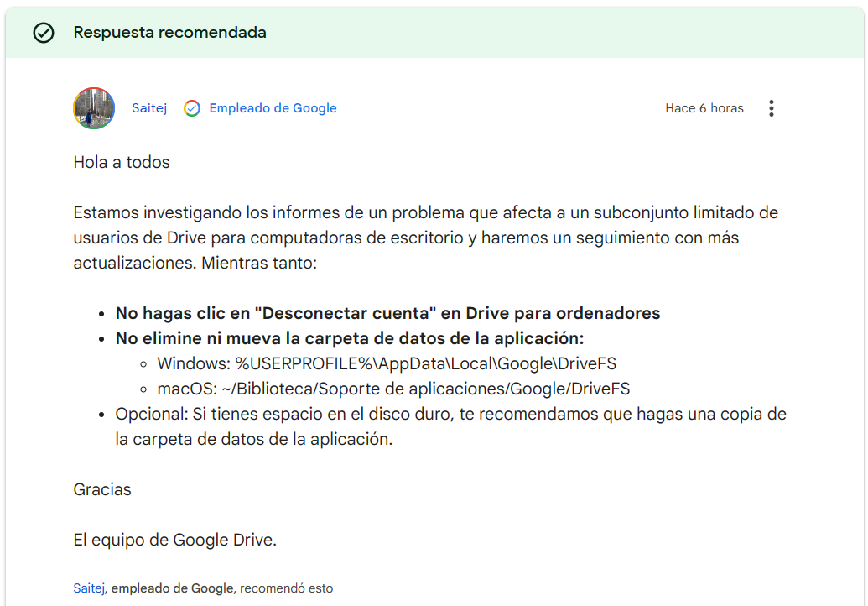
Task: Click the "Hace 6 horas" timestamp
Action: tap(704, 108)
